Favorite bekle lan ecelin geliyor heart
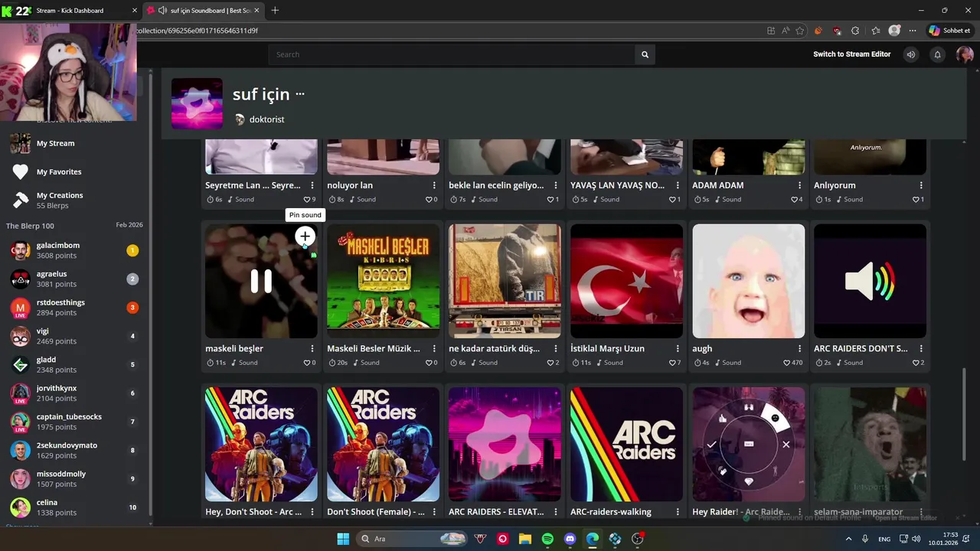Image resolution: width=980 pixels, height=551 pixels. coord(550,200)
